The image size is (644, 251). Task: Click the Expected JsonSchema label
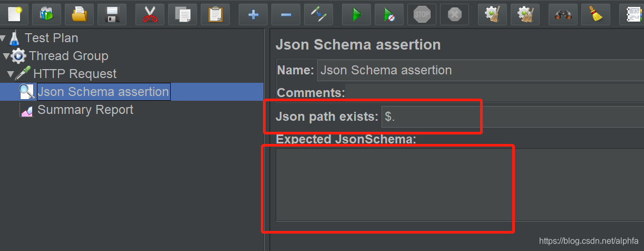click(346, 139)
